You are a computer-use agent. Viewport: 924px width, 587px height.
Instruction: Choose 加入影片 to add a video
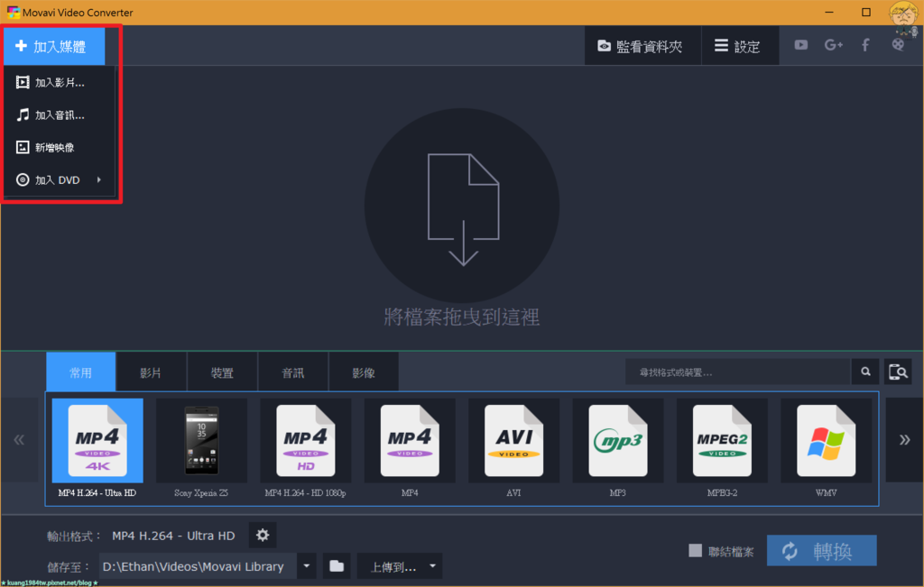click(59, 82)
